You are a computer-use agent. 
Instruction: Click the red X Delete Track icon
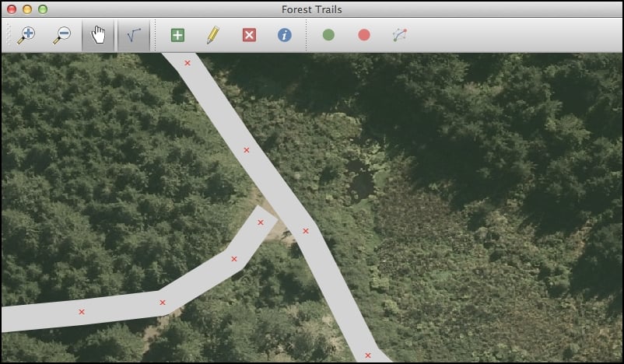(x=249, y=35)
